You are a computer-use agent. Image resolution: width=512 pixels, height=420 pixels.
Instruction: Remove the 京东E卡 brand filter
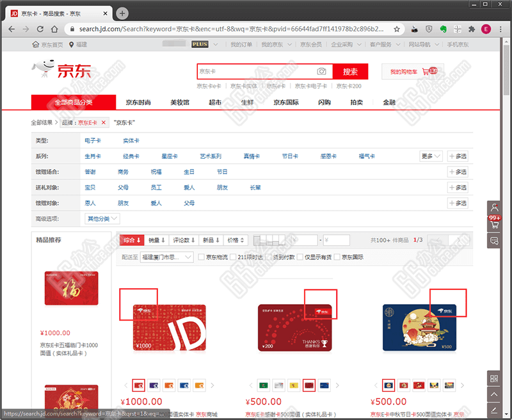point(104,122)
